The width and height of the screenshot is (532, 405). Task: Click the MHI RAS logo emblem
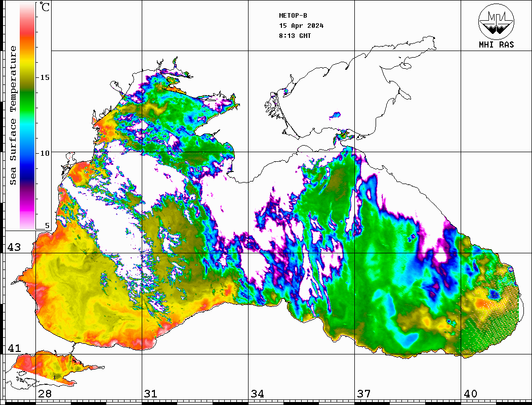(496, 21)
